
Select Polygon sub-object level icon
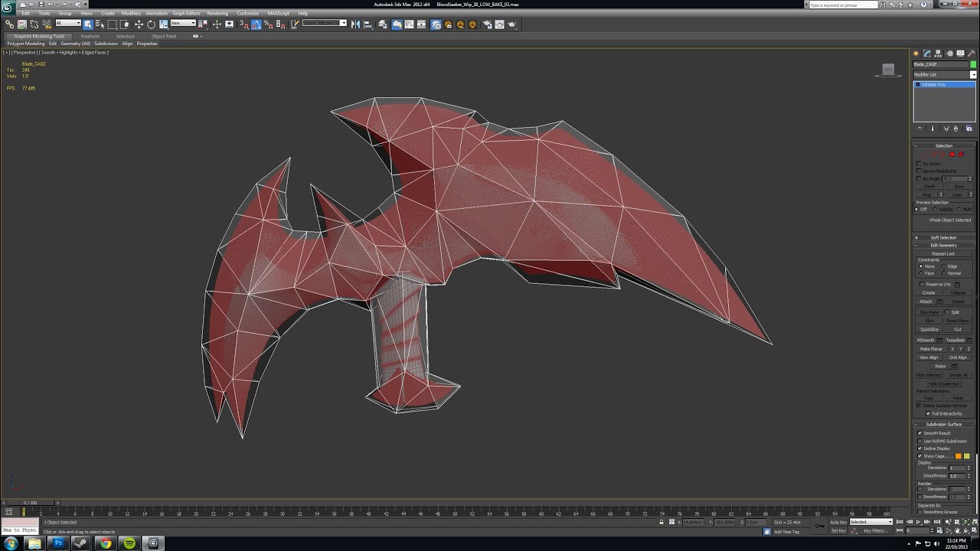[x=952, y=155]
